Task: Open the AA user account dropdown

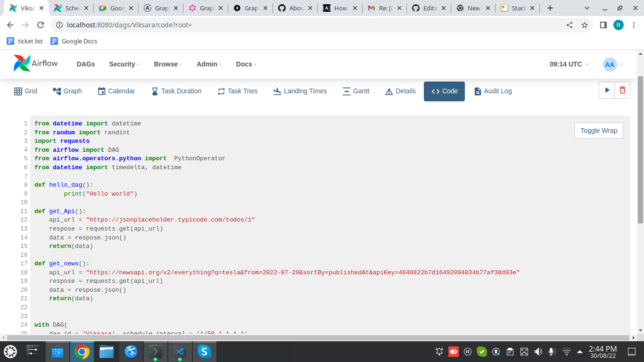Action: point(613,65)
